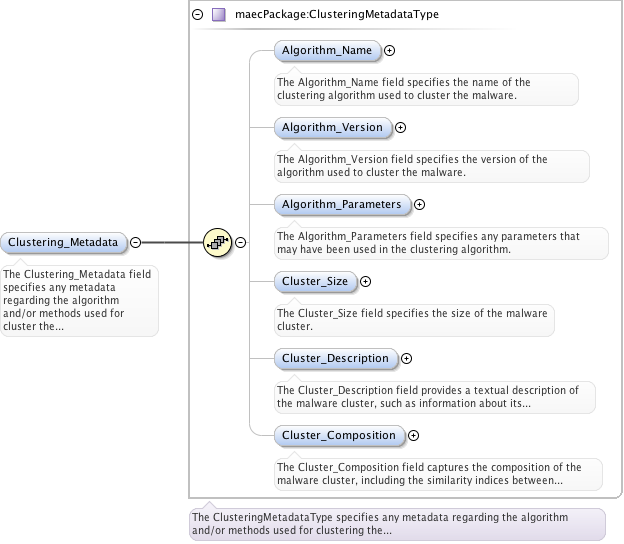
Task: Select the Algorithm_Name element node
Action: click(327, 50)
